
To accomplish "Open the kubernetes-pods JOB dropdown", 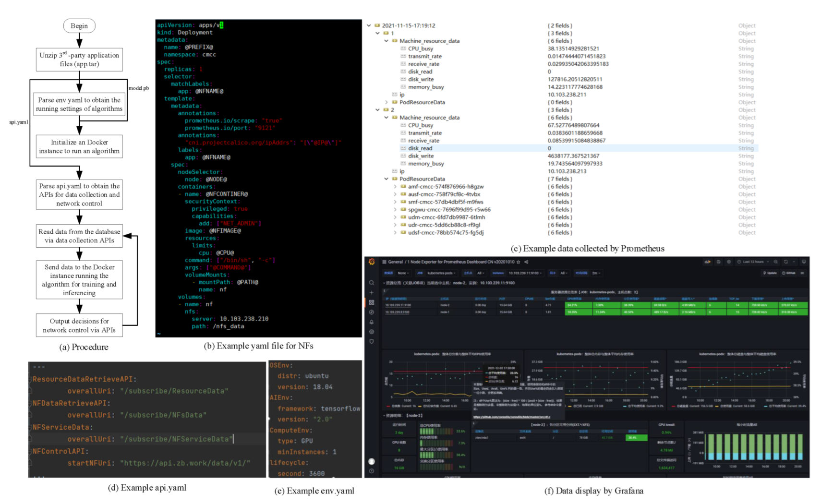I will (x=441, y=273).
